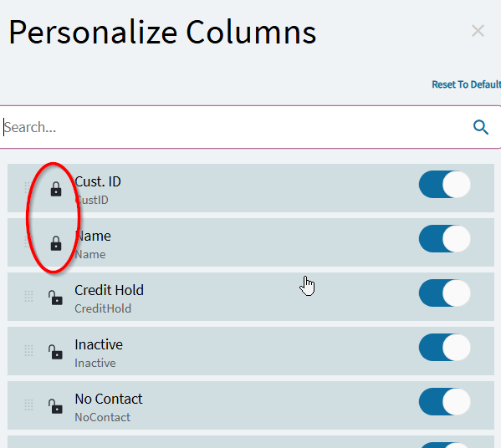Viewport: 501px width, 448px height.
Task: Select the No Contact column row
Action: 251,405
